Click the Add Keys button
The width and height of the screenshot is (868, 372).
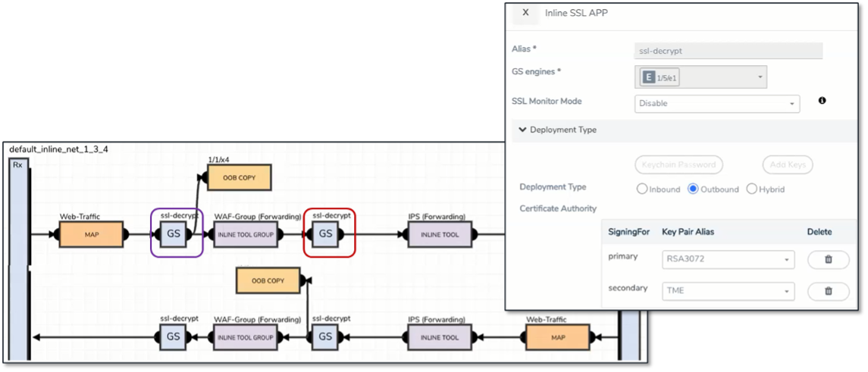tap(788, 164)
